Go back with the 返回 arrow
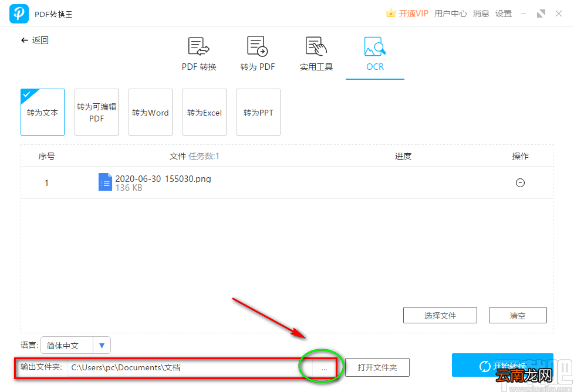The width and height of the screenshot is (574, 392). 35,40
